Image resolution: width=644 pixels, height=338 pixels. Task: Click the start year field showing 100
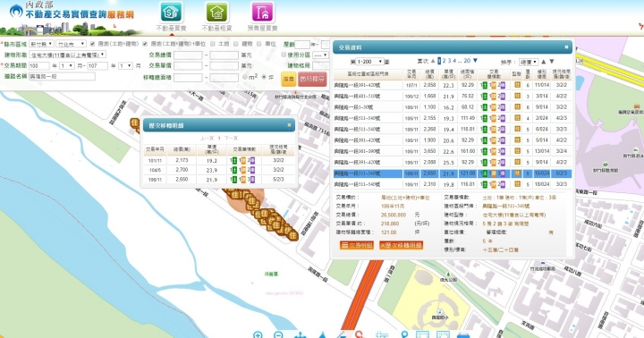coord(39,65)
